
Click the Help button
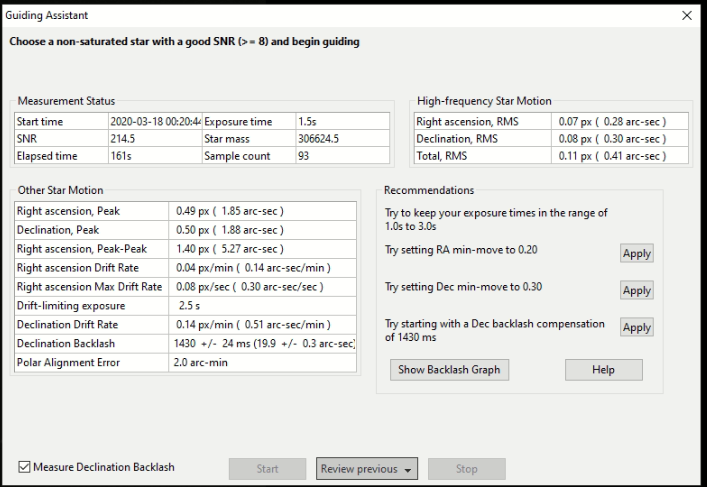pos(604,370)
